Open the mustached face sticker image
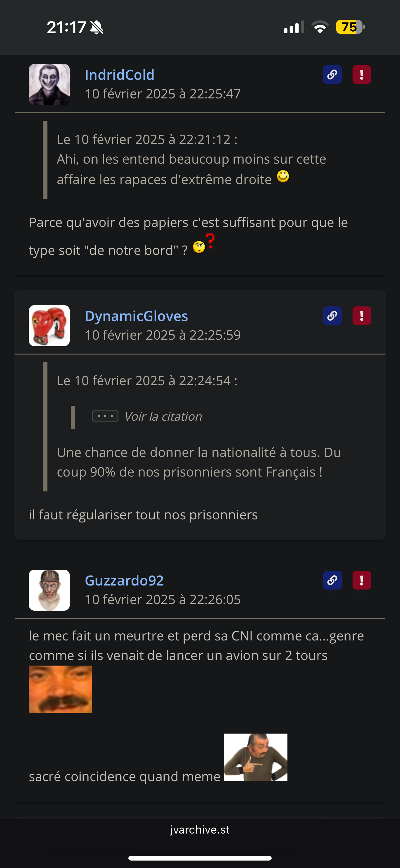Viewport: 400px width, 868px height. pos(60,689)
